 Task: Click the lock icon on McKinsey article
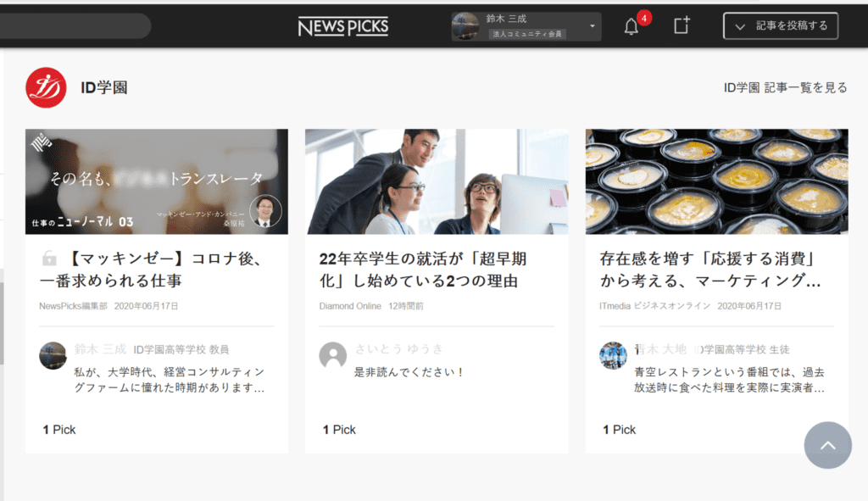(50, 259)
